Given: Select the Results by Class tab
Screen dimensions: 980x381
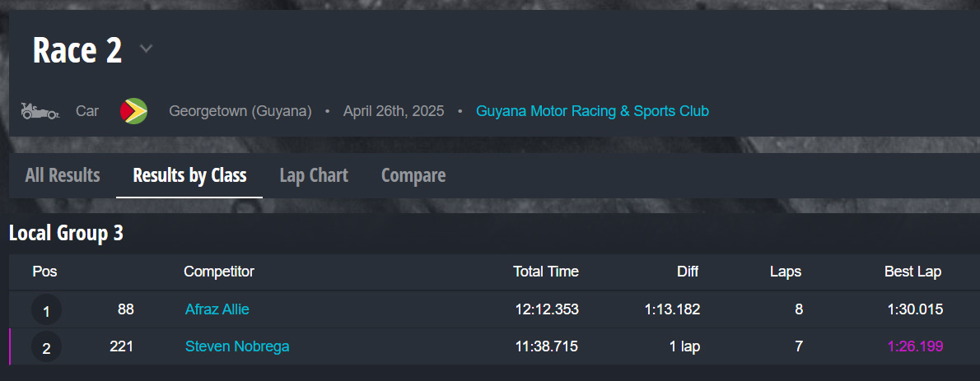Looking at the screenshot, I should [x=189, y=175].
